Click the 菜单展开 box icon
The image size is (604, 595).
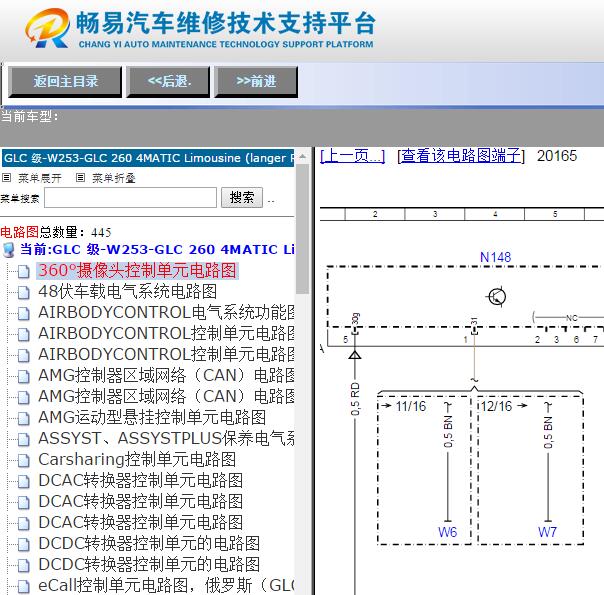tap(7, 178)
